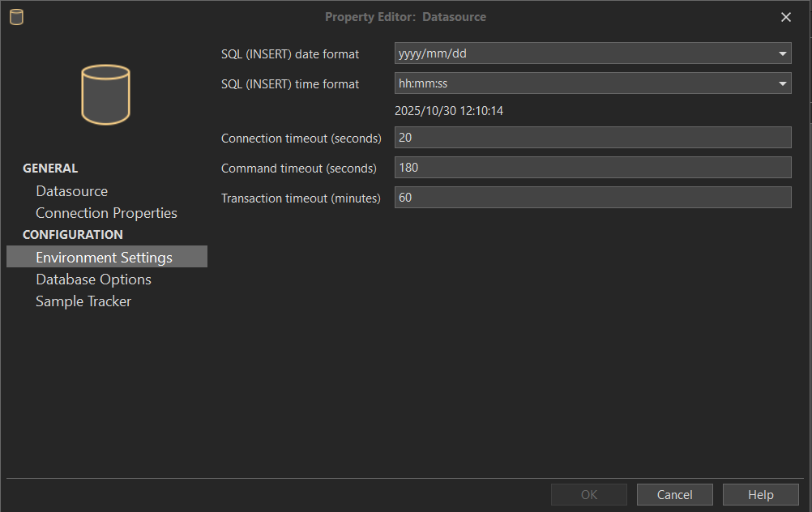Image resolution: width=812 pixels, height=512 pixels.
Task: Click the database icon in the title bar
Action: pos(16,17)
